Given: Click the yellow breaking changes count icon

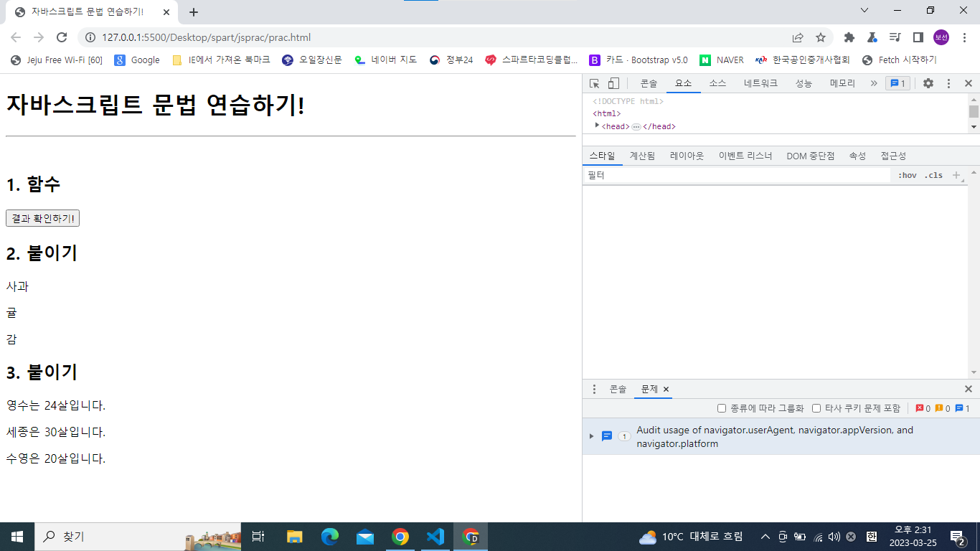Looking at the screenshot, I should click(x=939, y=408).
